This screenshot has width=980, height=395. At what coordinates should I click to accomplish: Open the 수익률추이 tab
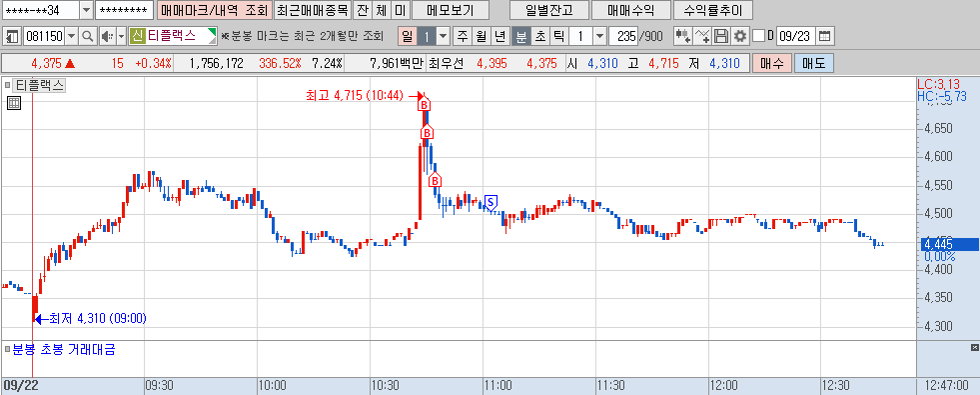(x=713, y=10)
